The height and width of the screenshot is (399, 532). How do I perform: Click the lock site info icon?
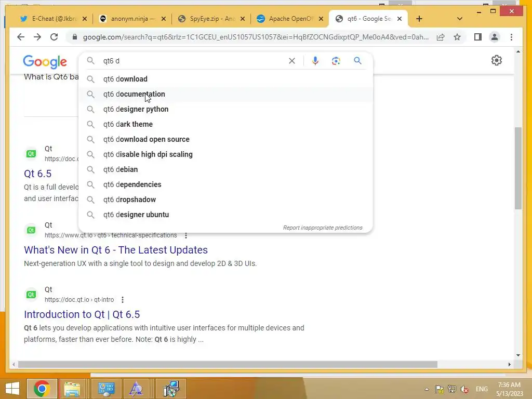coord(75,37)
